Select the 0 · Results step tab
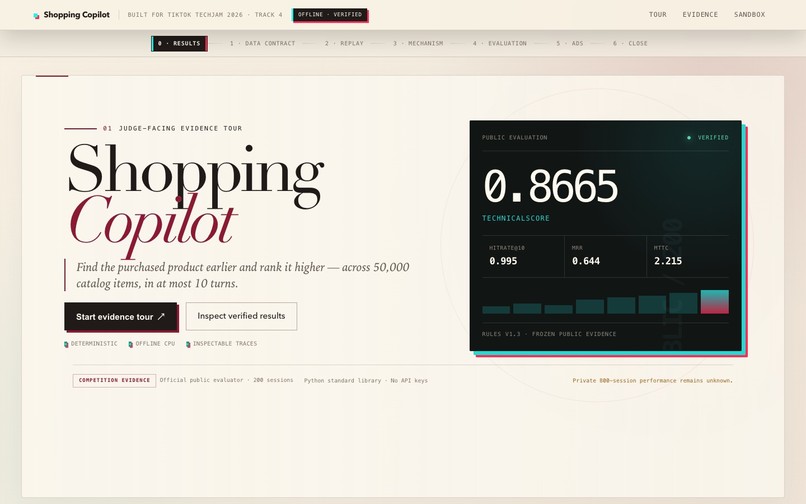The width and height of the screenshot is (806, 504). [x=179, y=43]
